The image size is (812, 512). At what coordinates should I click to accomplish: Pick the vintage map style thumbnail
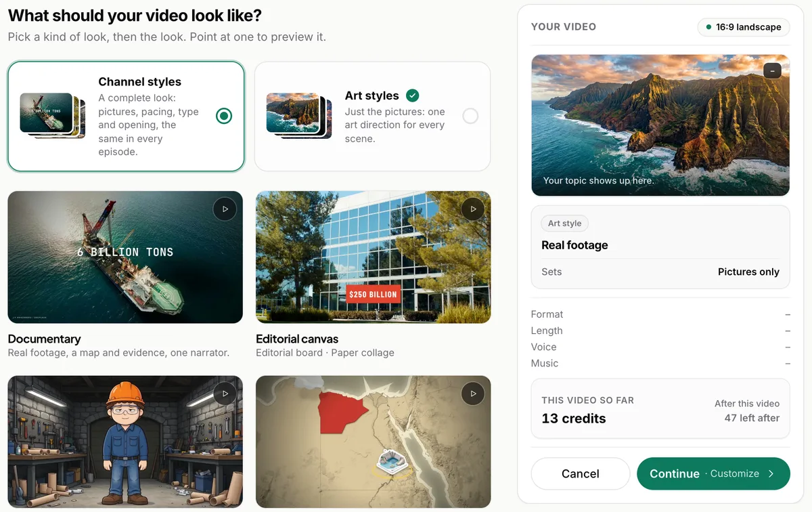(374, 442)
